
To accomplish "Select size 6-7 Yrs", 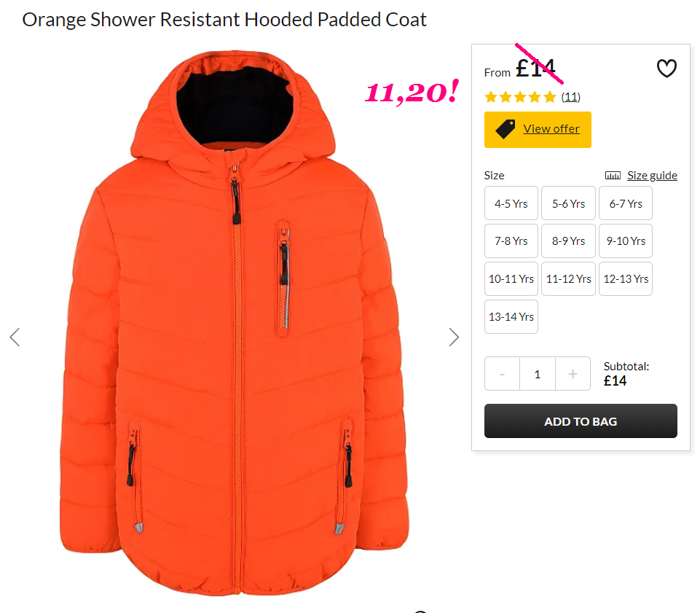I will 626,203.
